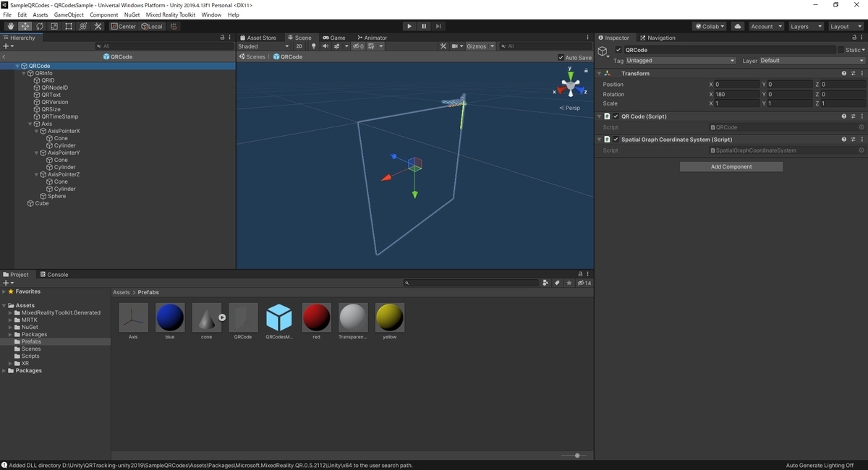868x470 pixels.
Task: Open the Mixed Reality Toolkit menu
Action: pos(171,14)
